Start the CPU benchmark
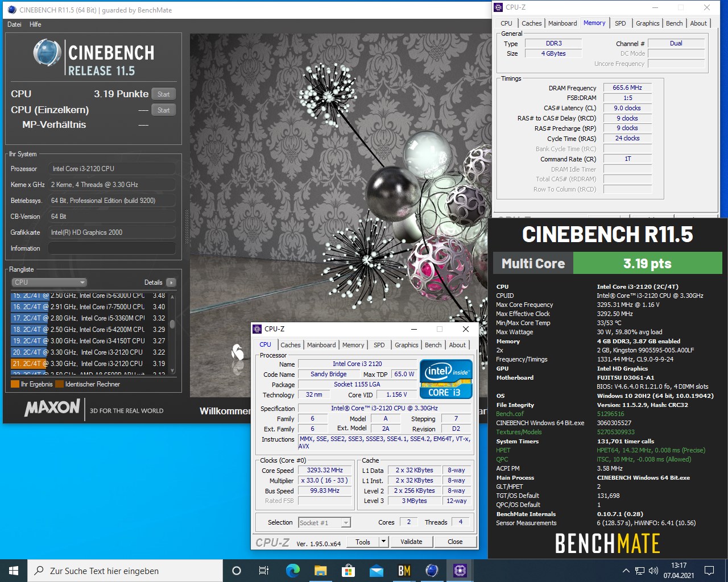Screen dimensions: 728x582 click(x=164, y=94)
